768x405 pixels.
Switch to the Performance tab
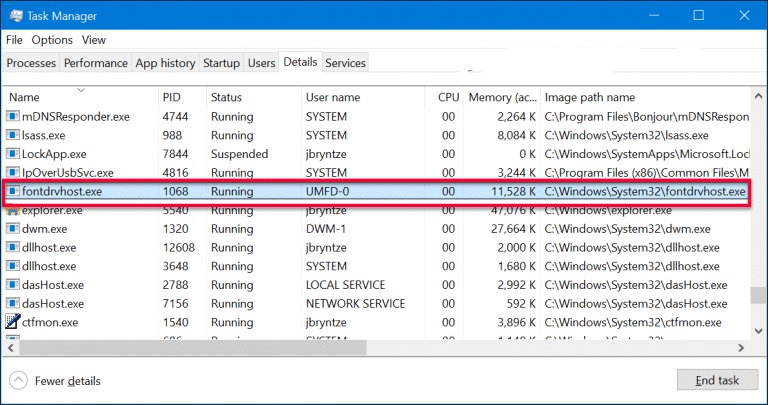tap(96, 63)
